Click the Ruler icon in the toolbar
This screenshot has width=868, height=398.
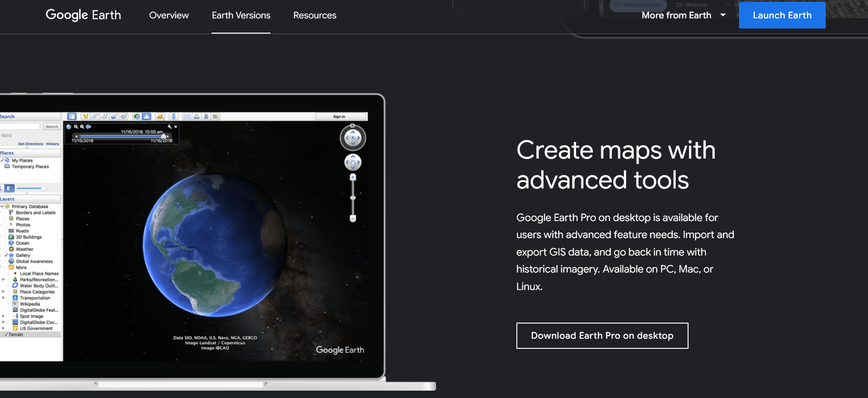[x=174, y=117]
